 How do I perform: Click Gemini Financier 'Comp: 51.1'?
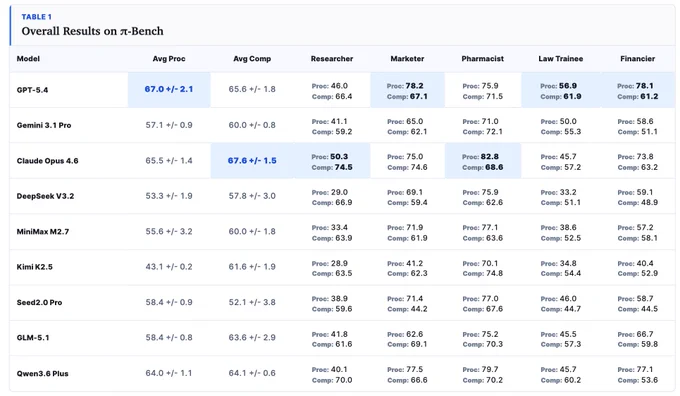pyautogui.click(x=638, y=131)
